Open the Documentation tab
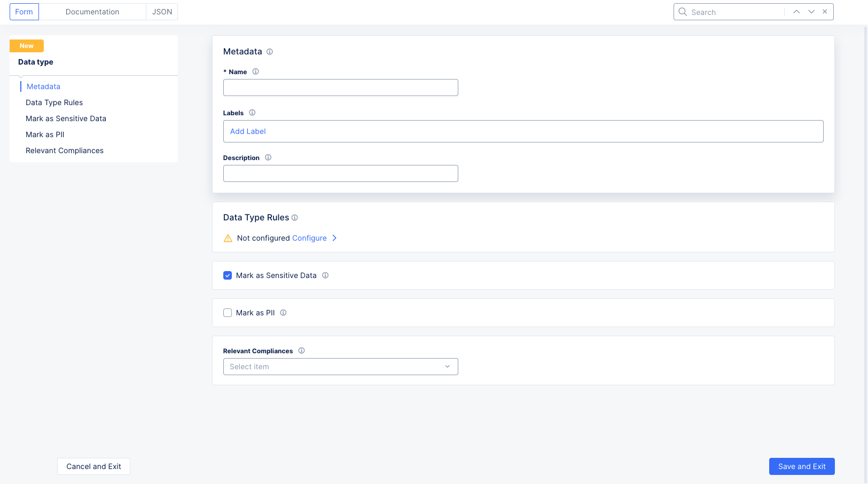The height and width of the screenshot is (484, 868). point(92,11)
